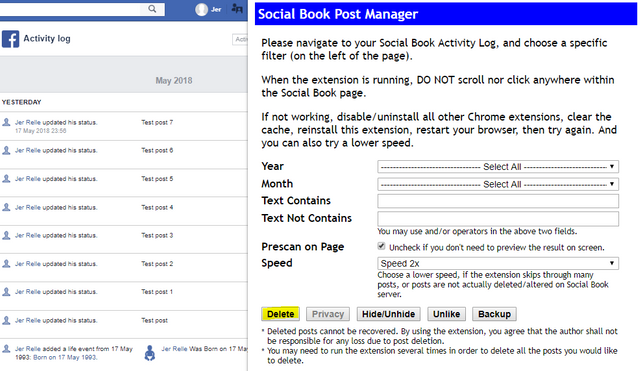Open the Speed 2x dropdown
This screenshot has width=640, height=371.
pyautogui.click(x=498, y=263)
